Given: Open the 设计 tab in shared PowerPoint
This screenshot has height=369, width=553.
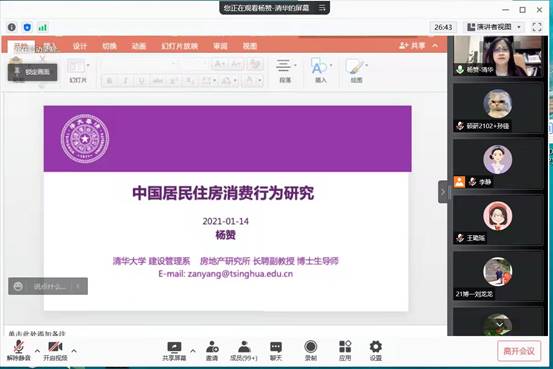Looking at the screenshot, I should pyautogui.click(x=80, y=46).
